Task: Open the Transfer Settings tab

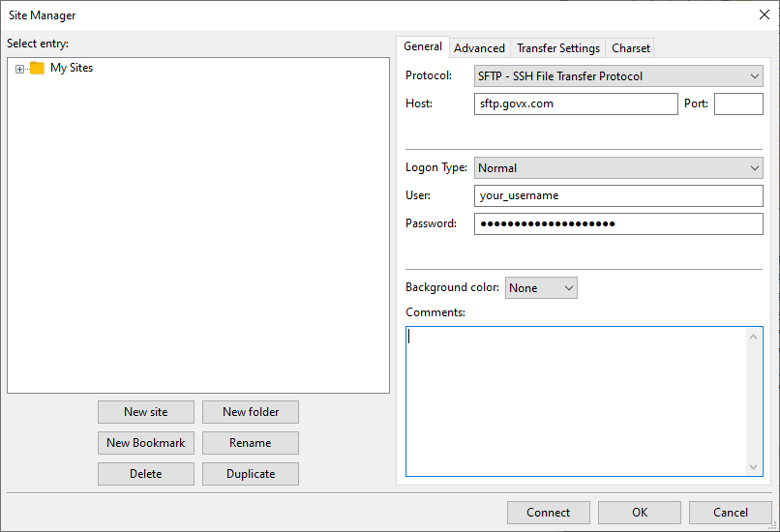Action: (x=558, y=48)
